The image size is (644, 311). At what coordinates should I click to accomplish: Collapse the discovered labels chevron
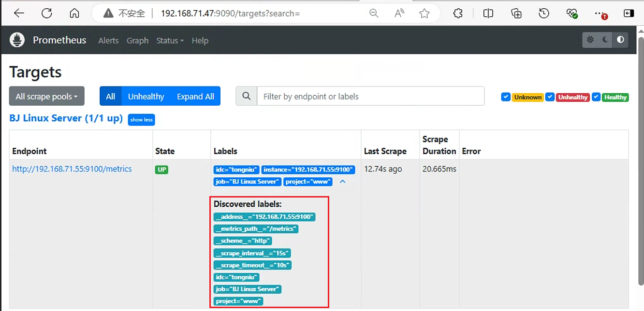coord(343,182)
